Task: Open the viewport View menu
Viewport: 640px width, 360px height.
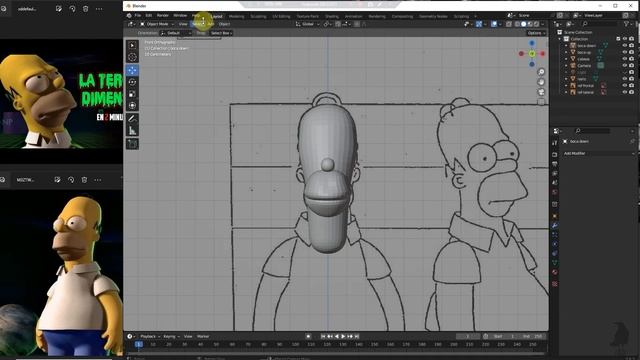Action: coord(183,24)
